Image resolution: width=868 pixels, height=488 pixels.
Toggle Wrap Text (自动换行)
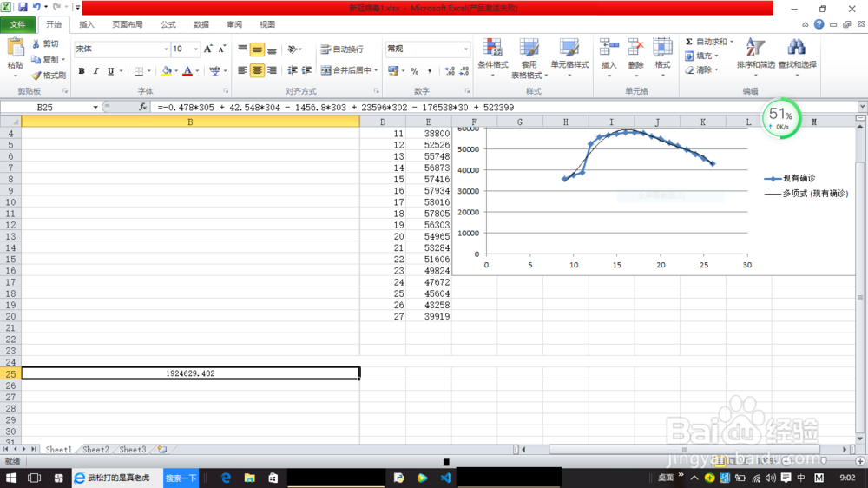[x=342, y=49]
